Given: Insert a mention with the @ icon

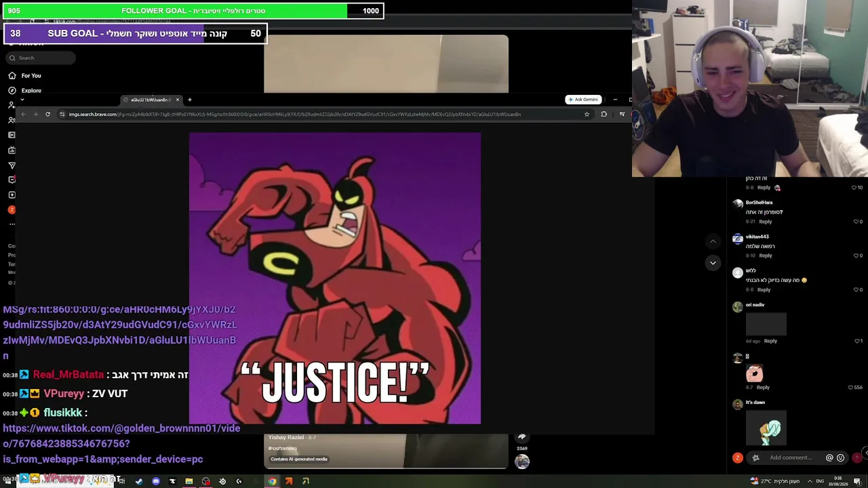Looking at the screenshot, I should (x=829, y=458).
